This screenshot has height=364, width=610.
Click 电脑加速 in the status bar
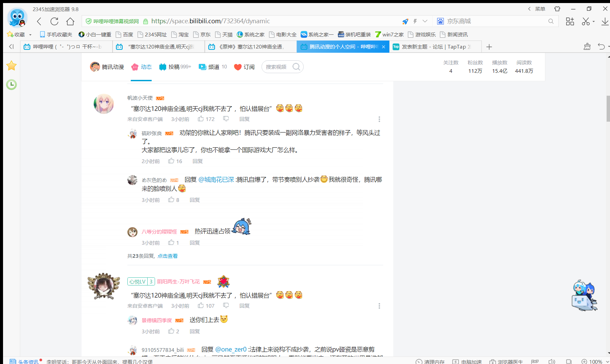(467, 361)
